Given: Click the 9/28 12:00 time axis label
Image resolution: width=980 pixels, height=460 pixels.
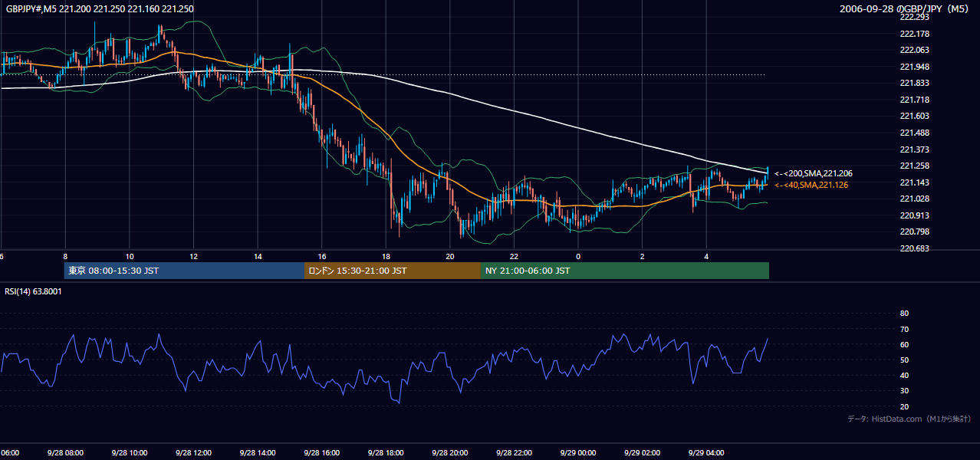Looking at the screenshot, I should pos(193,452).
